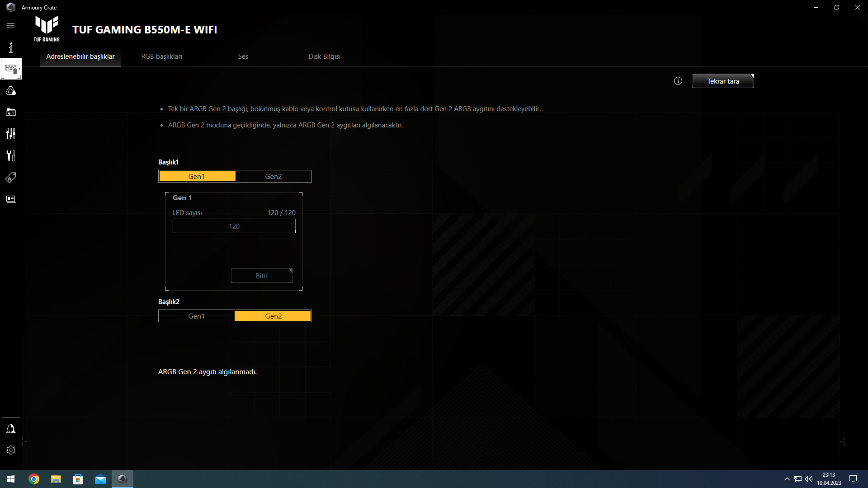Click the info icon near Tekrar tara
Screen dimensions: 868x488
[678, 81]
